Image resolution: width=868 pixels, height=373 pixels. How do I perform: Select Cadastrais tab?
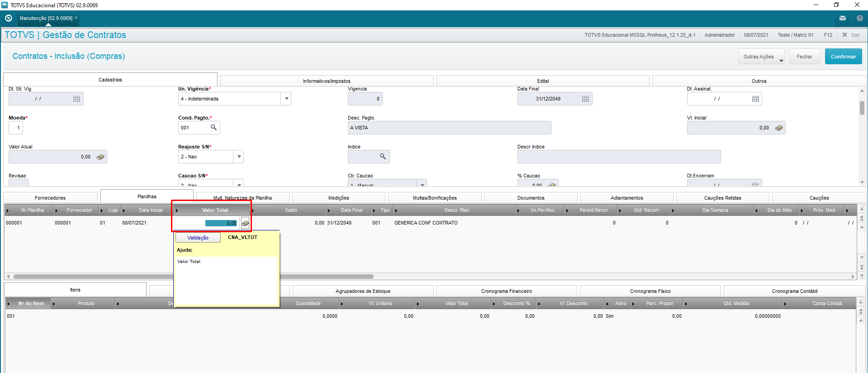110,80
